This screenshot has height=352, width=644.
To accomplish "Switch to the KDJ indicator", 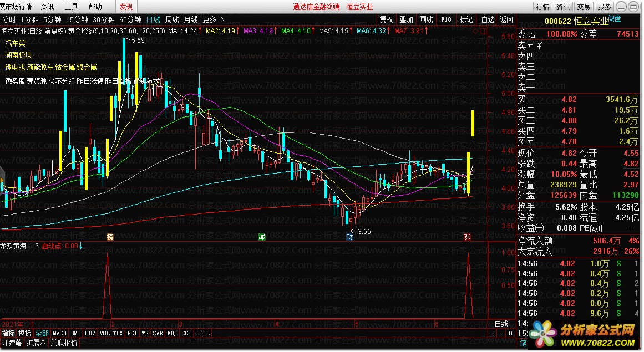I will pos(172,333).
